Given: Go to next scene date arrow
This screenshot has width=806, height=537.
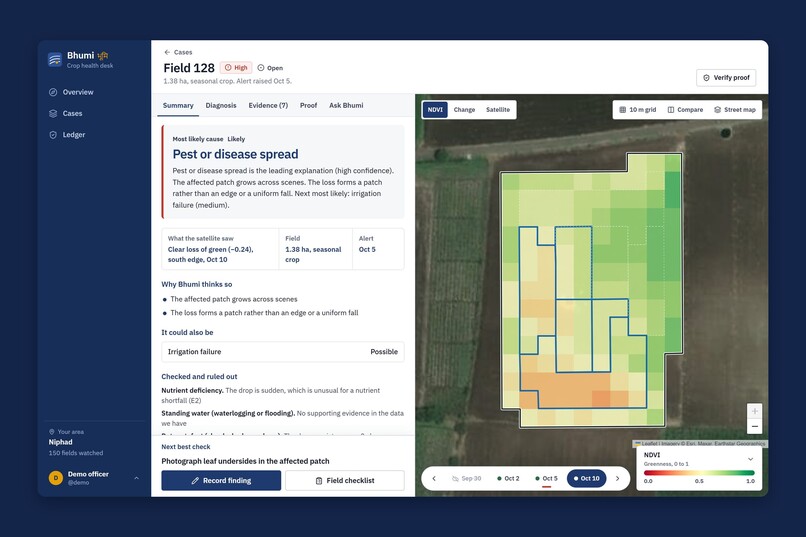Looking at the screenshot, I should click(617, 478).
